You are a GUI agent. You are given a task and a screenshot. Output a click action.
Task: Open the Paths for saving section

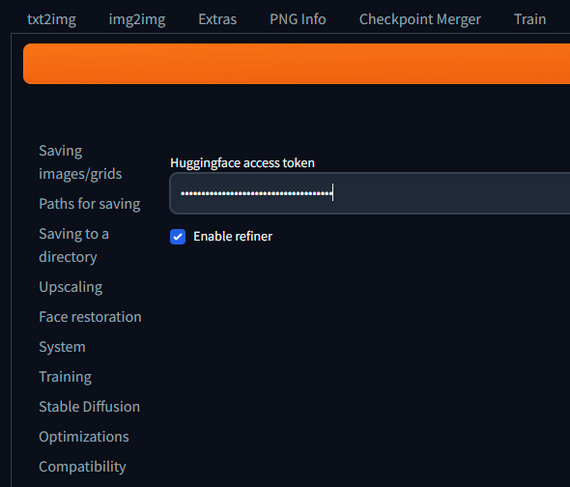click(x=89, y=204)
